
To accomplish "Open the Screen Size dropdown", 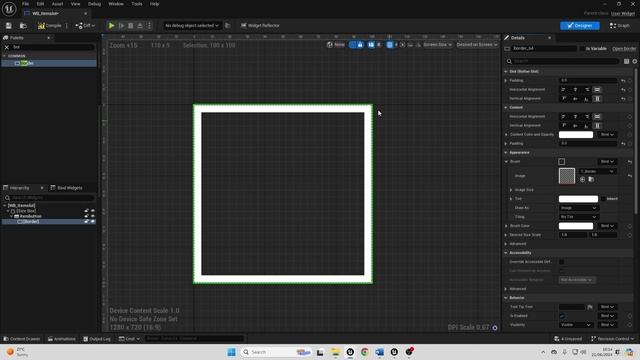I will point(438,45).
